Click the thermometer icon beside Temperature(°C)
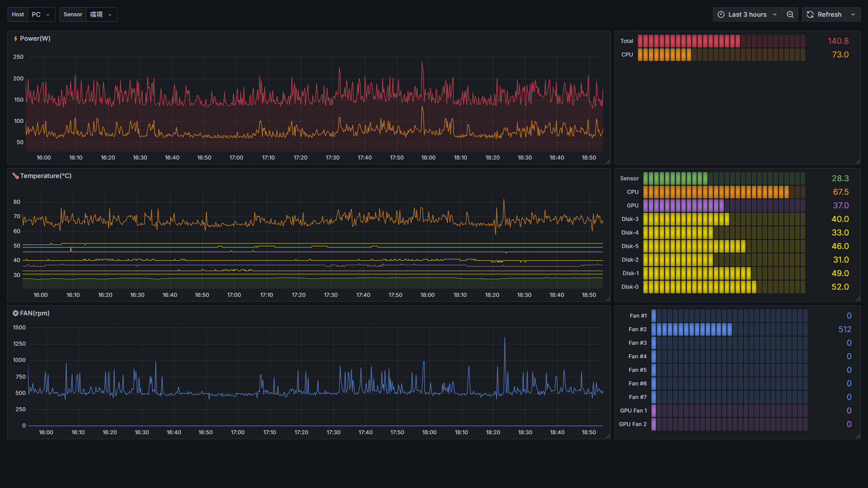This screenshot has height=488, width=868. point(15,176)
